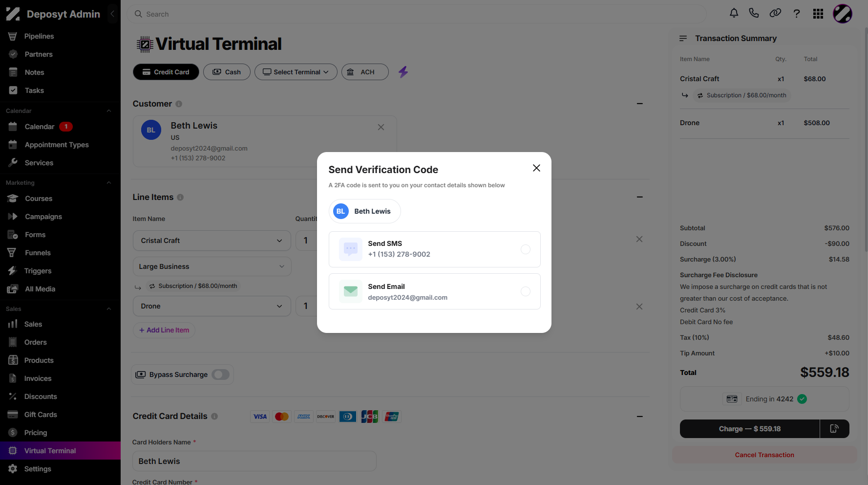The width and height of the screenshot is (868, 485).
Task: Click the purple lightning bolt icon
Action: coord(403,72)
